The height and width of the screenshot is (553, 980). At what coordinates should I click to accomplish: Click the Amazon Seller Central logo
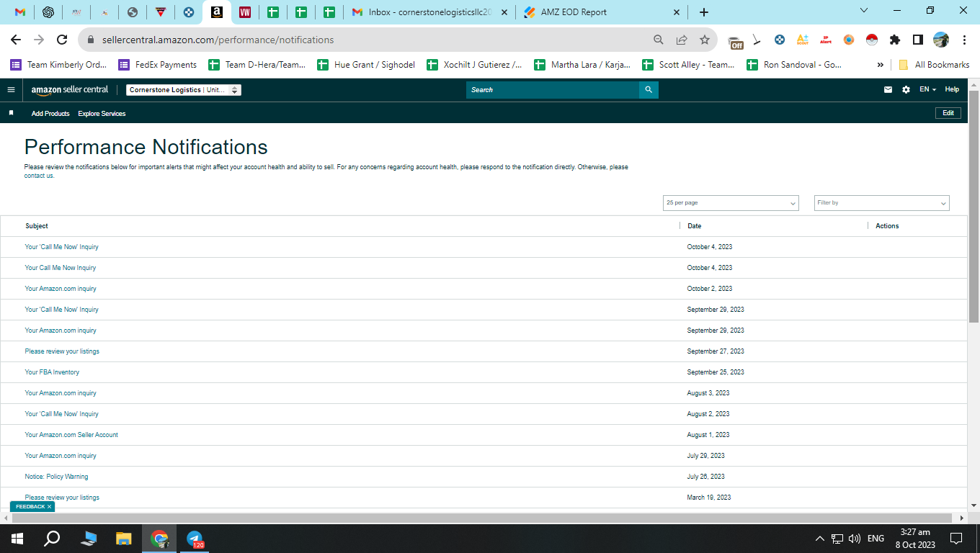(70, 90)
